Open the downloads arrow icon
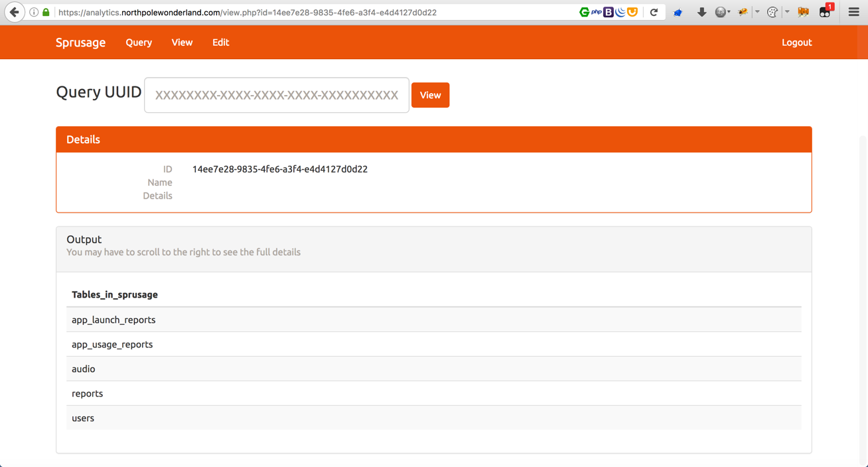The image size is (868, 467). pyautogui.click(x=701, y=12)
